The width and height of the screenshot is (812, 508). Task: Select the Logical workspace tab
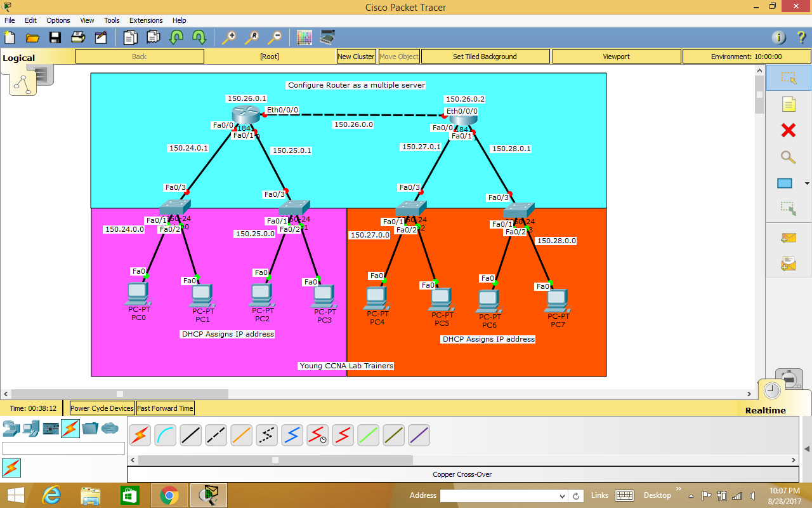18,57
